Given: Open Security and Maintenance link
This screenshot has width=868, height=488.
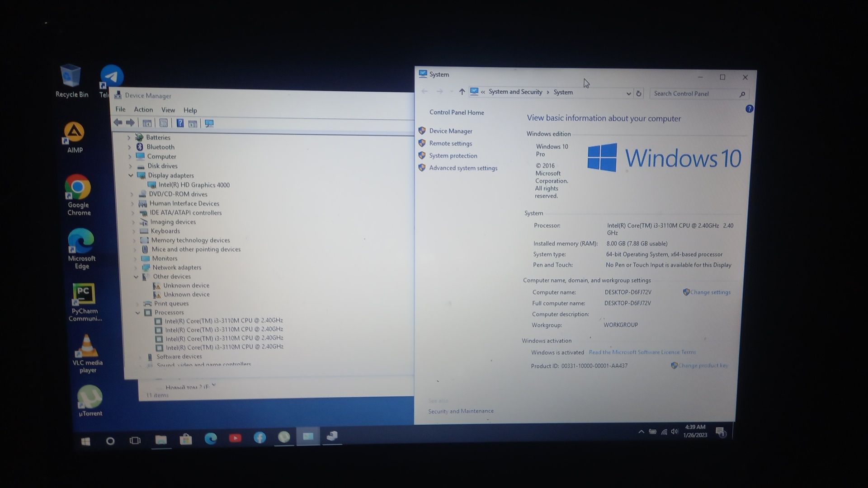Looking at the screenshot, I should [461, 411].
